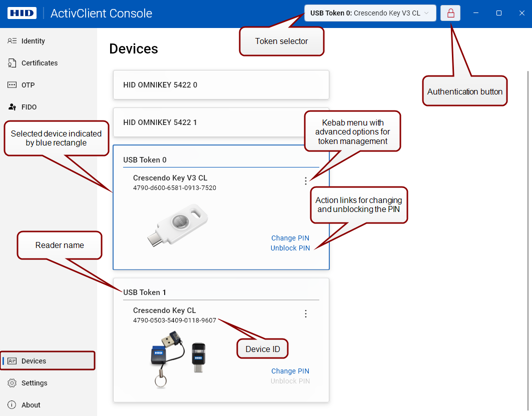Open kebab menu for Crescendo Key CL
The image size is (532, 416).
(306, 313)
